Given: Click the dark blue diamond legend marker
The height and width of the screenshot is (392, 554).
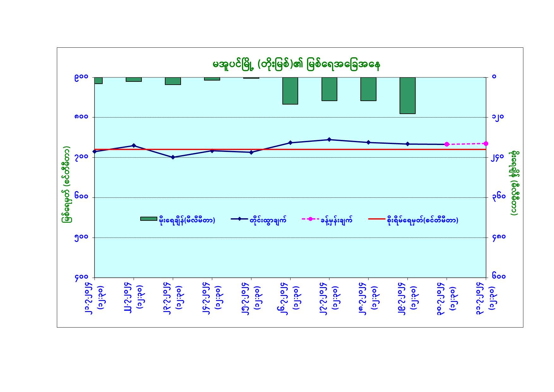Looking at the screenshot, I should click(239, 219).
